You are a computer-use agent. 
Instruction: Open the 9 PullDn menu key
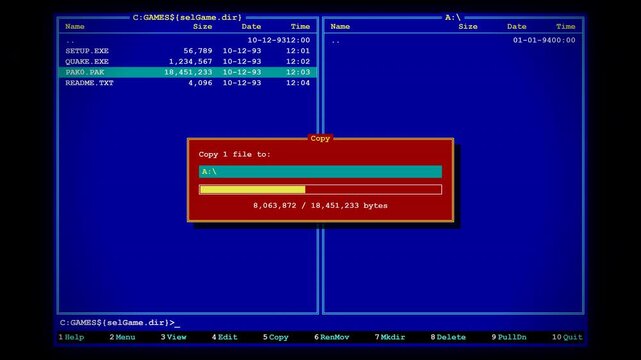[x=509, y=337]
